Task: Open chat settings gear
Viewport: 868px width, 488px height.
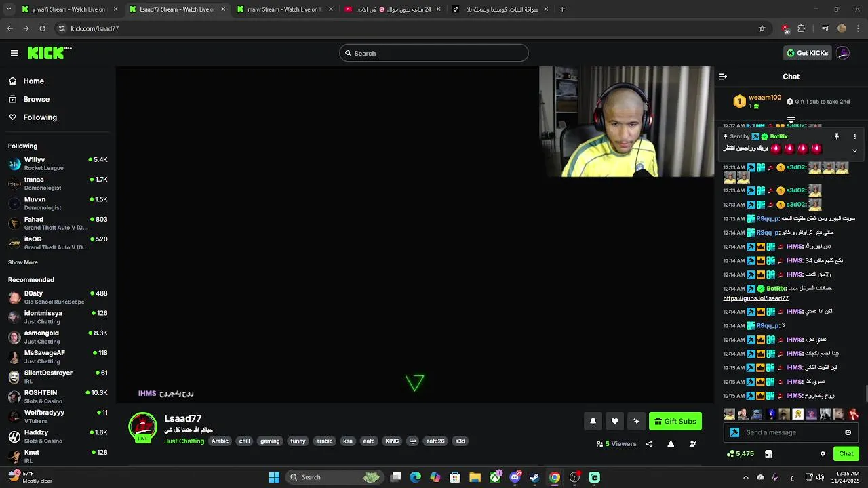Action: point(823,453)
